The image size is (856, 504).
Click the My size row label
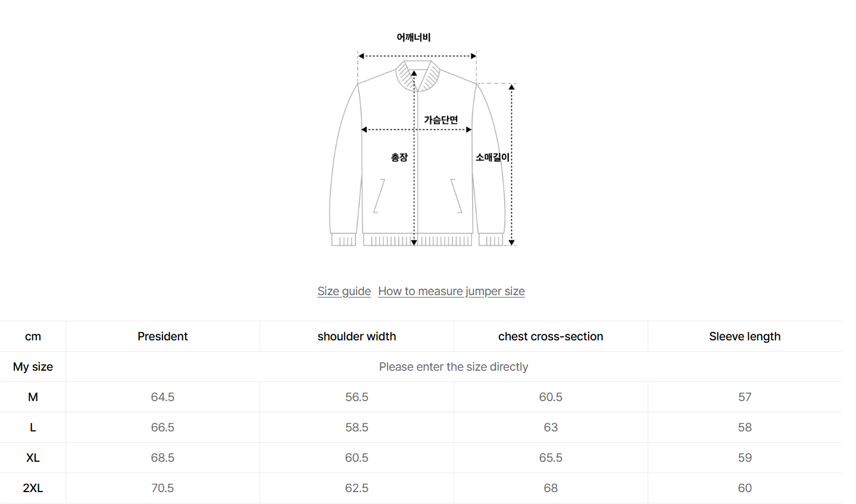tap(33, 367)
